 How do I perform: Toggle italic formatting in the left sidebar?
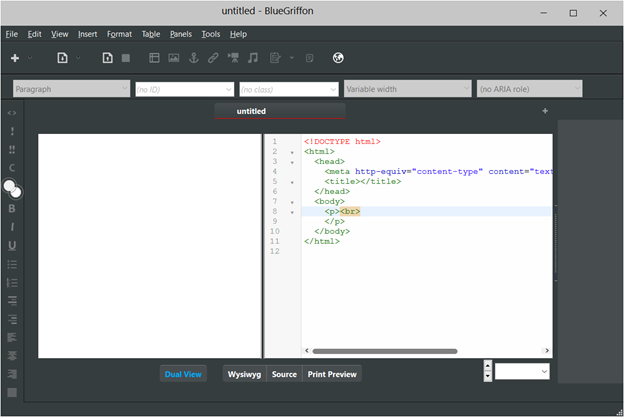12,227
